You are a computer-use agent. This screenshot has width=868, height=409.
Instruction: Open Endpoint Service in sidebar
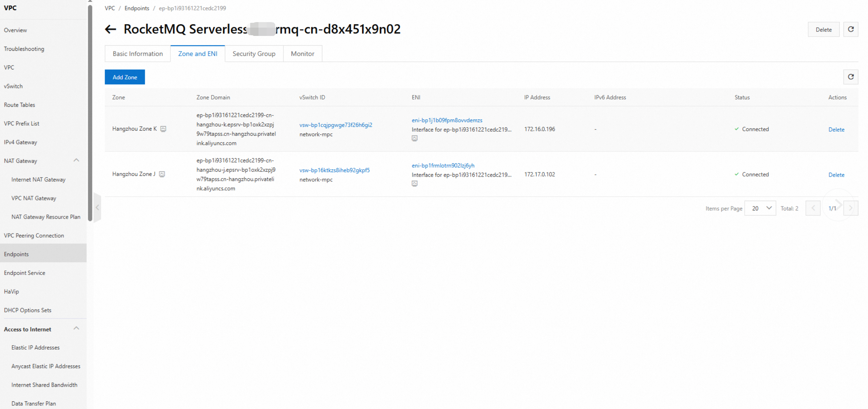[x=25, y=273]
